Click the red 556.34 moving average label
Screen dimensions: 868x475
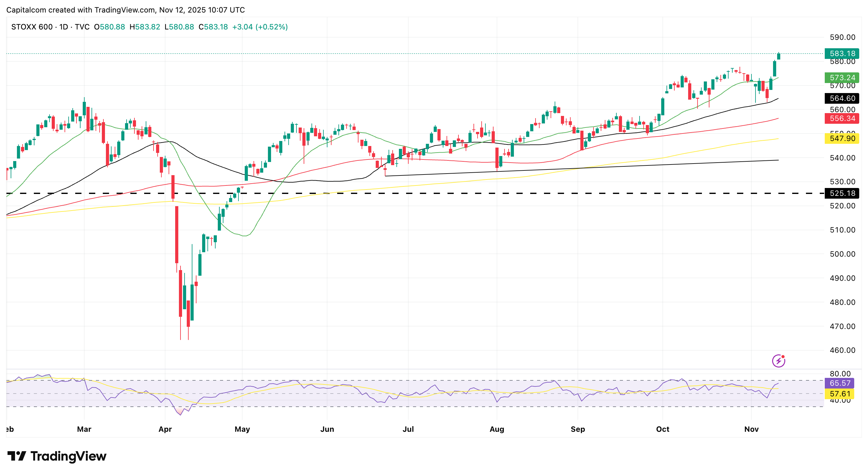[x=842, y=118]
